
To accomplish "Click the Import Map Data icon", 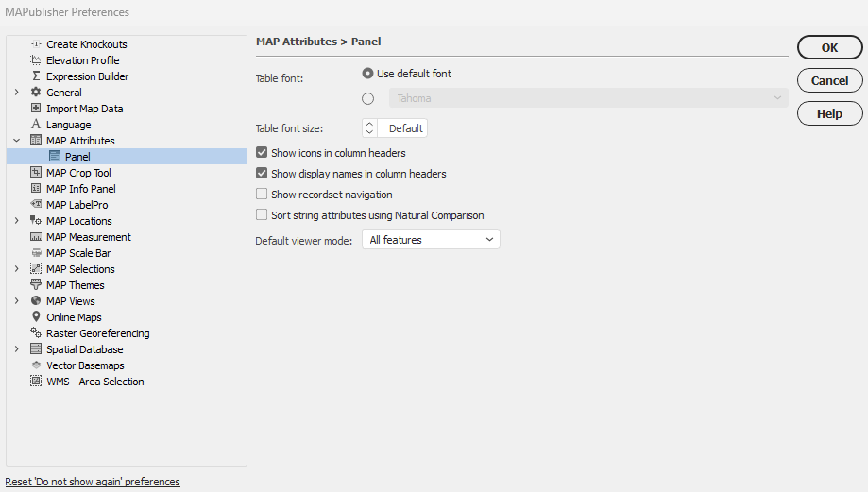I will pyautogui.click(x=36, y=108).
